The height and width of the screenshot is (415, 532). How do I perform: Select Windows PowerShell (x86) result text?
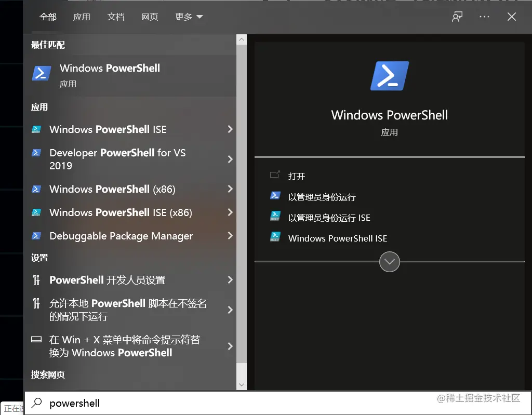pos(112,189)
